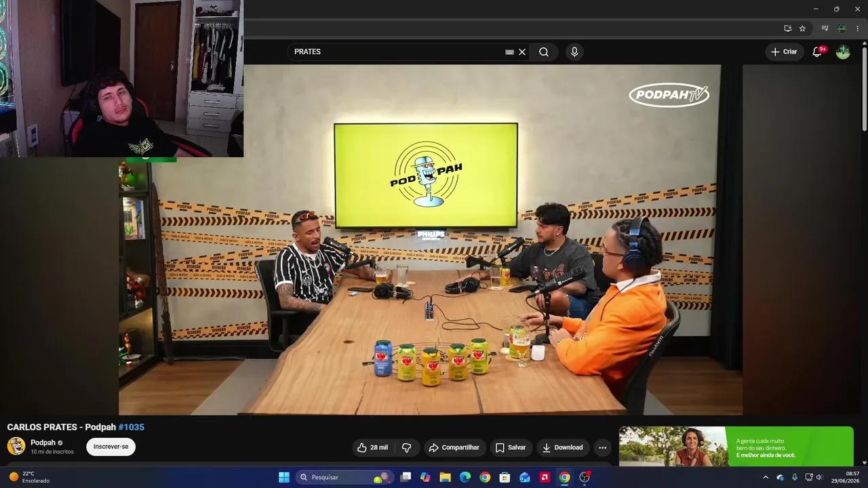Open Chrome media controls icon
This screenshot has height=488, width=868.
click(x=825, y=28)
